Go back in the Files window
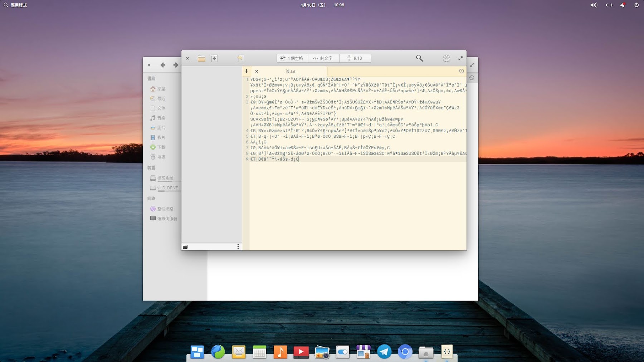644x362 pixels. coord(163,65)
